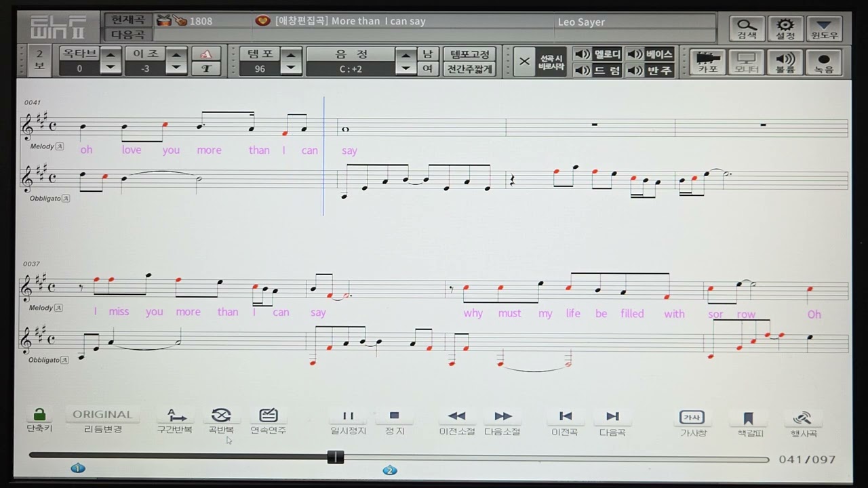Click the 이조 value field showing -3

[x=145, y=68]
